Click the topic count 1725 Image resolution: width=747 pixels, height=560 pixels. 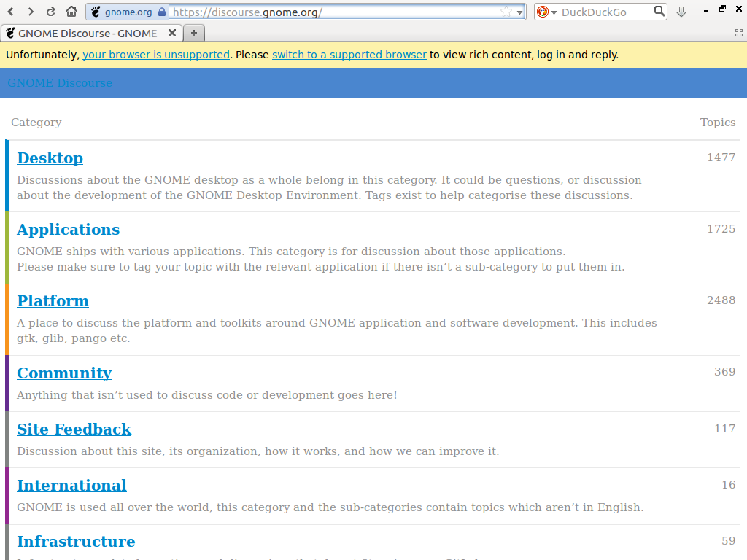tap(721, 228)
